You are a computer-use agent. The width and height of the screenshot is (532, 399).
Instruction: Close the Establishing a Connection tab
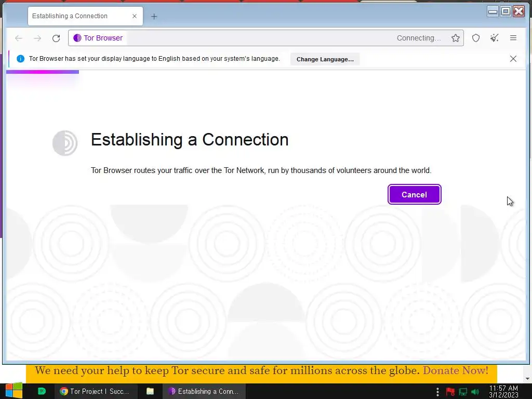(x=135, y=16)
